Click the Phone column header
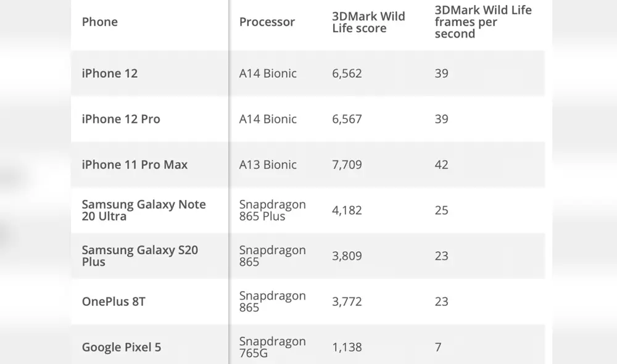Screen dimensions: 617x364 tap(100, 22)
